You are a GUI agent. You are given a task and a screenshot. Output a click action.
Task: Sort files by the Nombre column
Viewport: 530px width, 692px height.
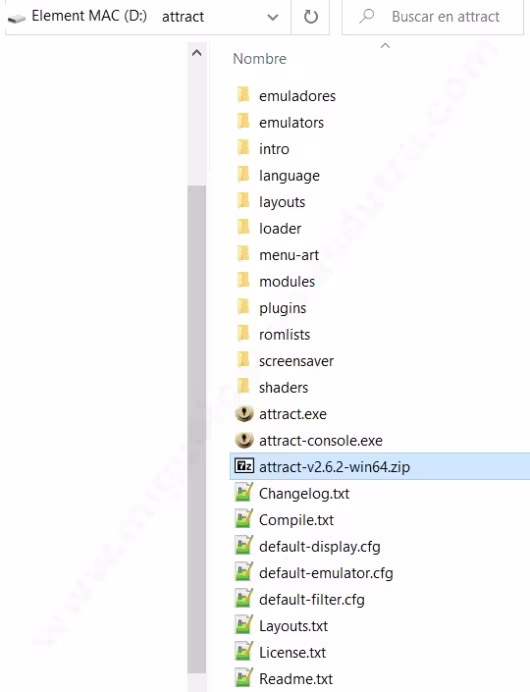click(x=259, y=59)
